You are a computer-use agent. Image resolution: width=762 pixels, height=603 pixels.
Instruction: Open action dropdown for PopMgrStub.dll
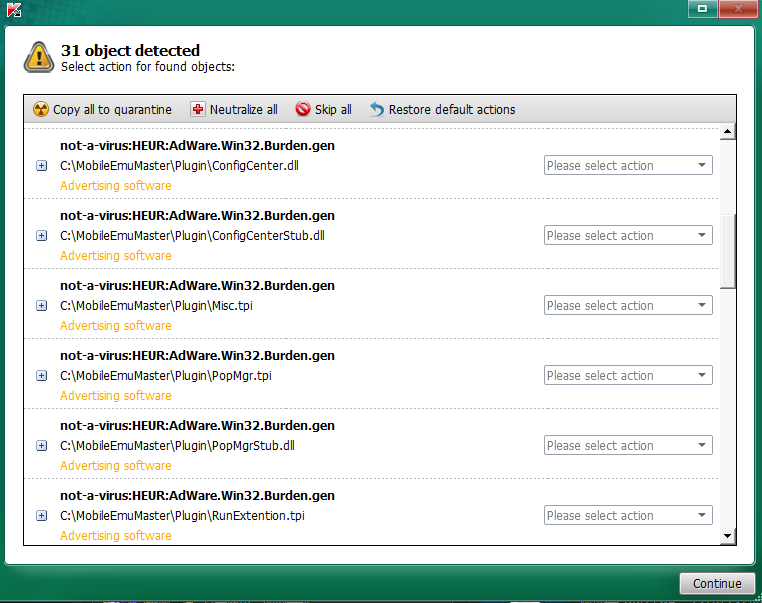point(628,445)
